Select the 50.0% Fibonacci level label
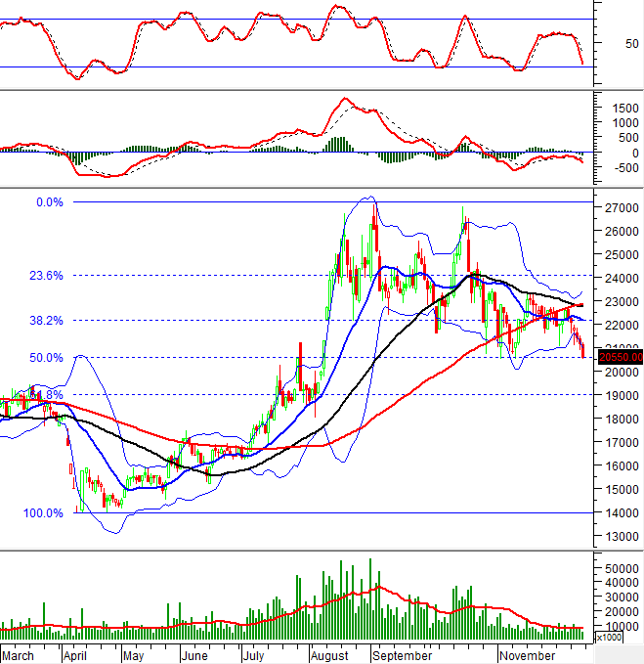This screenshot has height=664, width=644. point(46,358)
